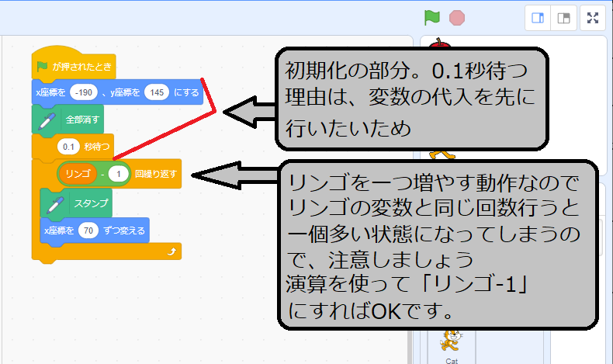
Task: Click the リンゴ variable reporter
Action: (78, 174)
